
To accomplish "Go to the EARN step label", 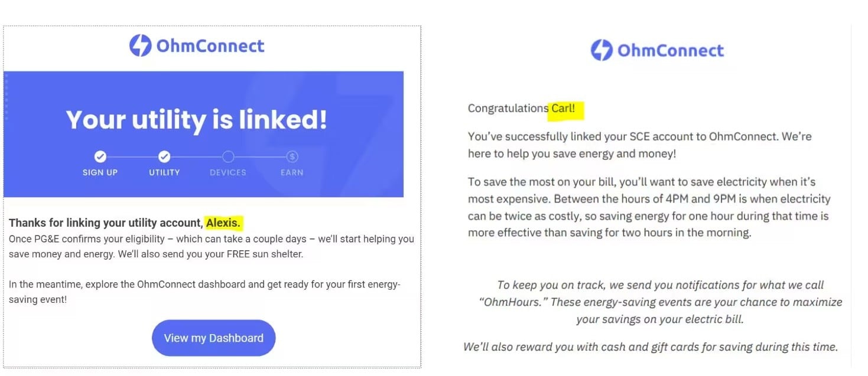I will point(292,172).
